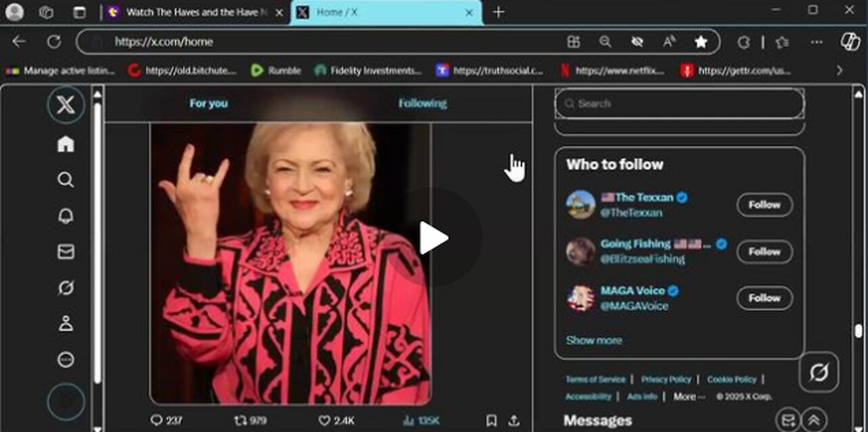Screen dimensions: 868x432
Task: Open Read aloud icon in address bar
Action: click(x=669, y=41)
